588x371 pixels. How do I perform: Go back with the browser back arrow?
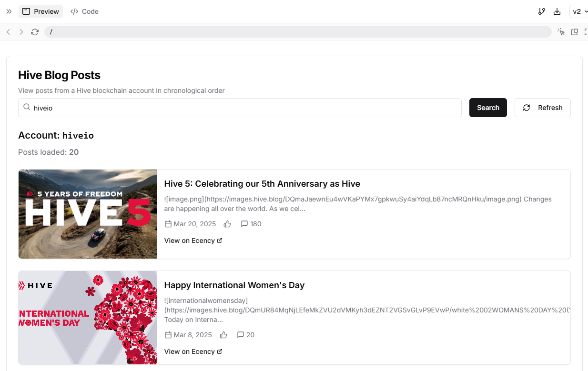9,32
